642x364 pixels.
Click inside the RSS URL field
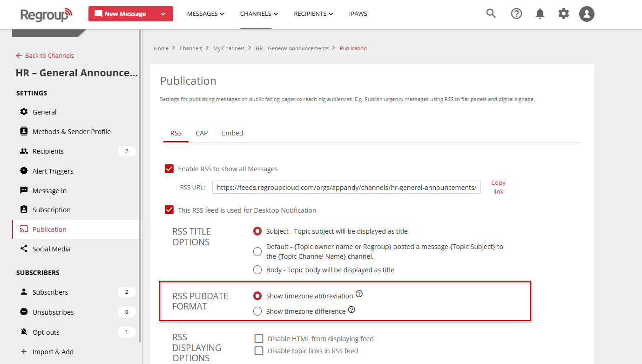click(x=346, y=187)
